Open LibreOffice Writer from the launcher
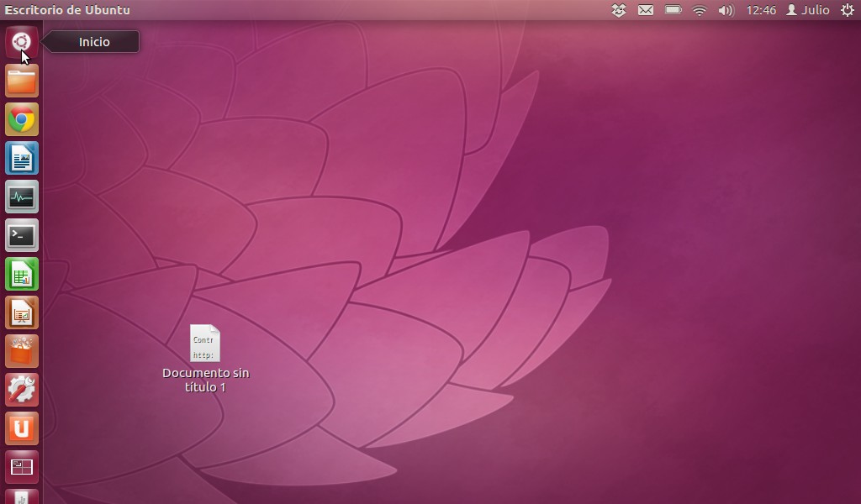The height and width of the screenshot is (504, 861). 21,158
